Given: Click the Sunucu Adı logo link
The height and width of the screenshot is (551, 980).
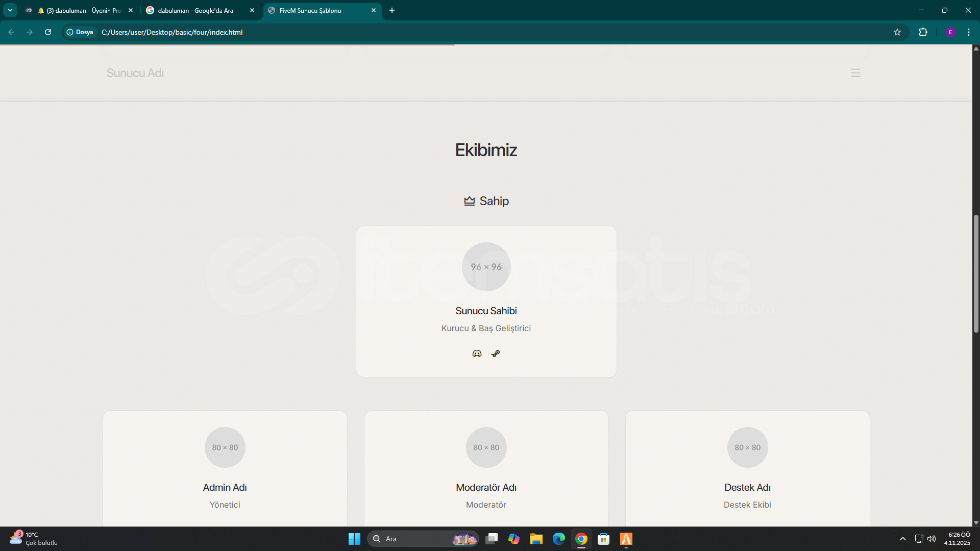Looking at the screenshot, I should coord(135,73).
